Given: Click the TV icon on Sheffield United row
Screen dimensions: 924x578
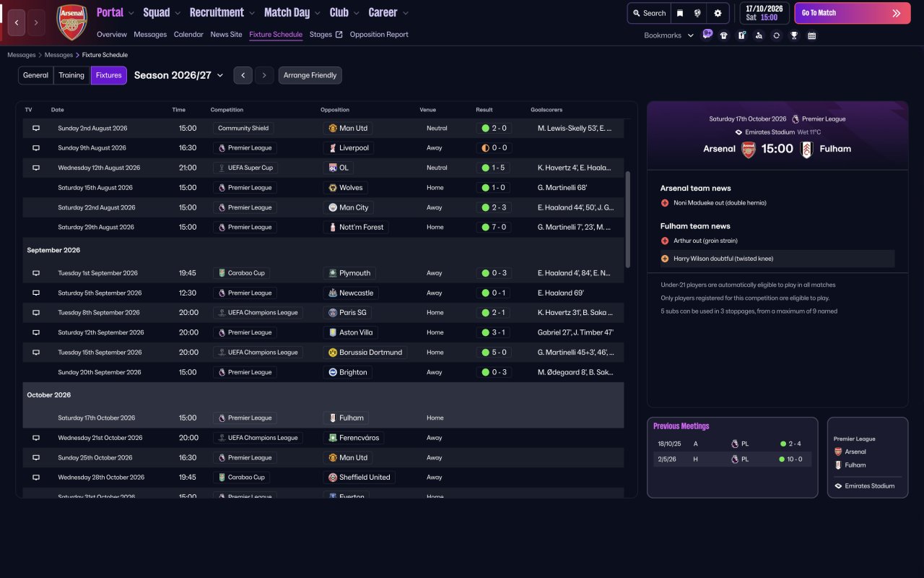Looking at the screenshot, I should [x=36, y=478].
